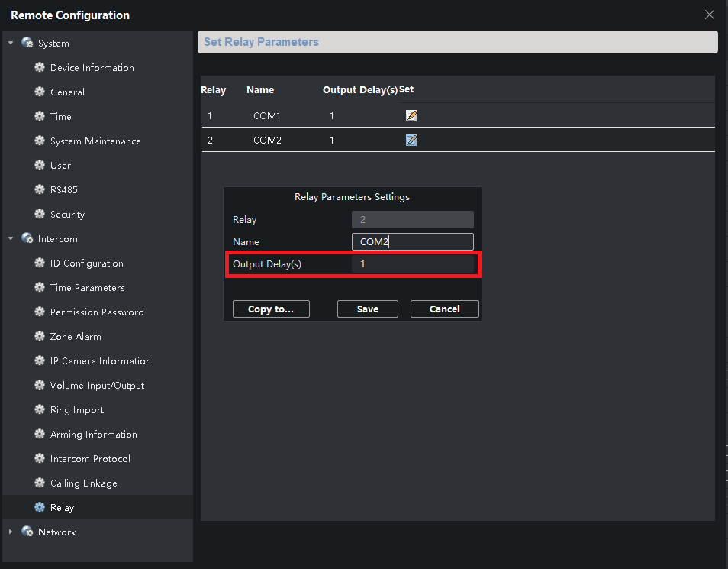Go to IP Camera Information settings
The image size is (728, 569).
100,361
